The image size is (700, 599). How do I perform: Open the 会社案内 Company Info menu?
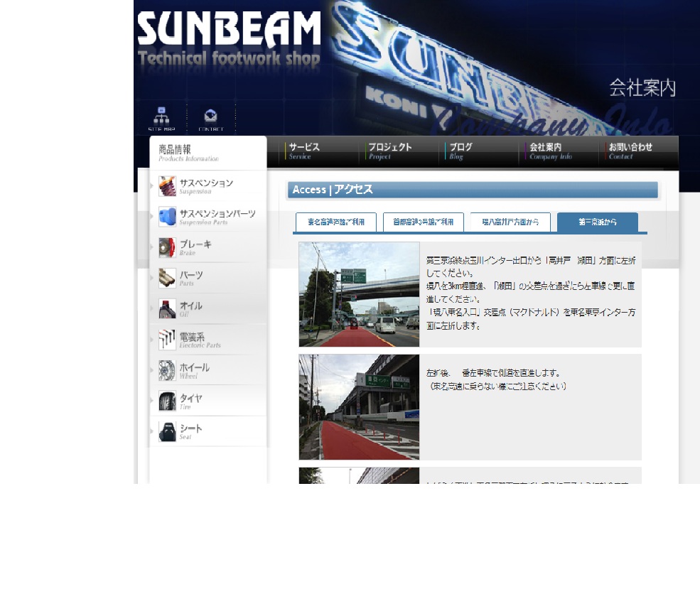[x=550, y=151]
